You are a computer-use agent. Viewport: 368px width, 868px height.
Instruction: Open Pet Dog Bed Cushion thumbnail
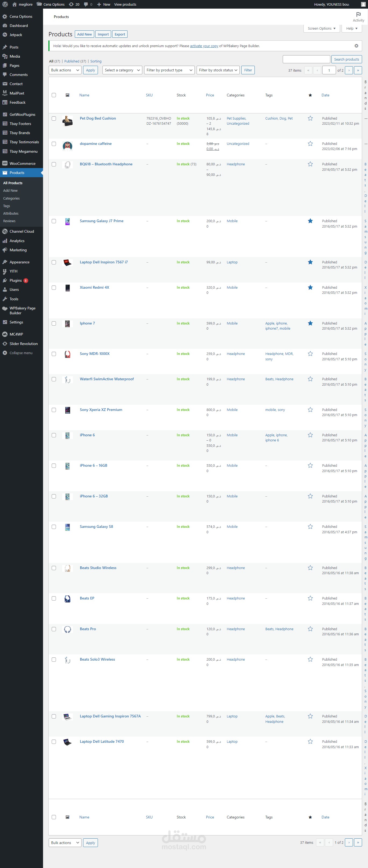(67, 121)
